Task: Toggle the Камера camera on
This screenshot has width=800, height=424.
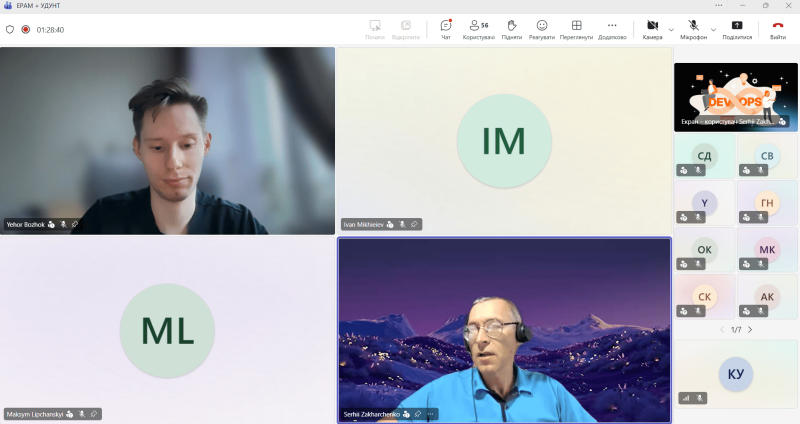Action: coord(652,27)
